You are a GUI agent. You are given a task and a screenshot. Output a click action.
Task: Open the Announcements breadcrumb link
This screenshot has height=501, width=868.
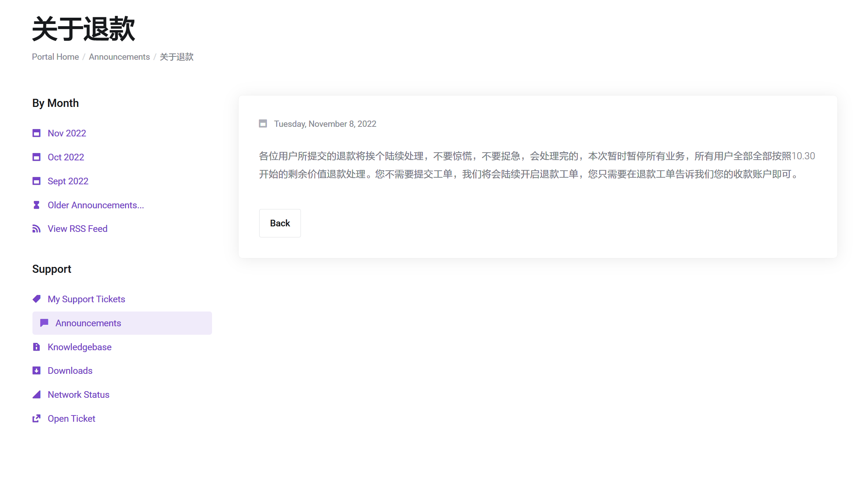point(119,57)
